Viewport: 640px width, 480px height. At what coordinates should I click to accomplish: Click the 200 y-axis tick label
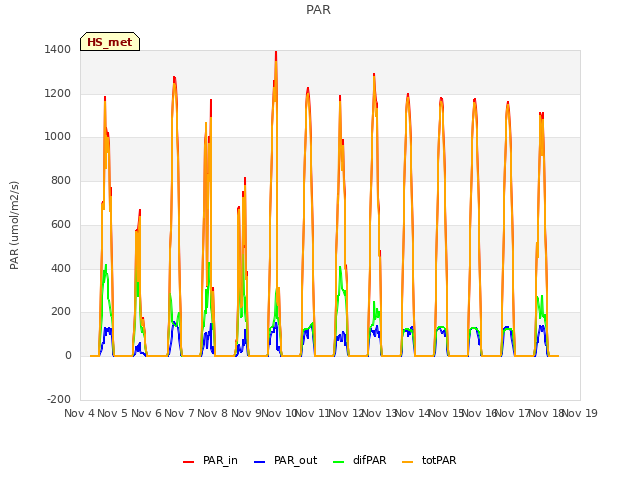61,311
